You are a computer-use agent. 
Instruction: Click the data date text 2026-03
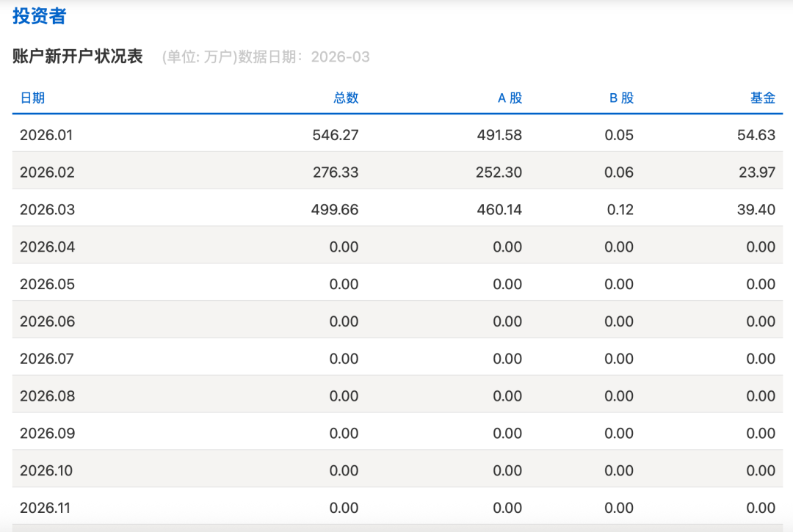(x=340, y=57)
